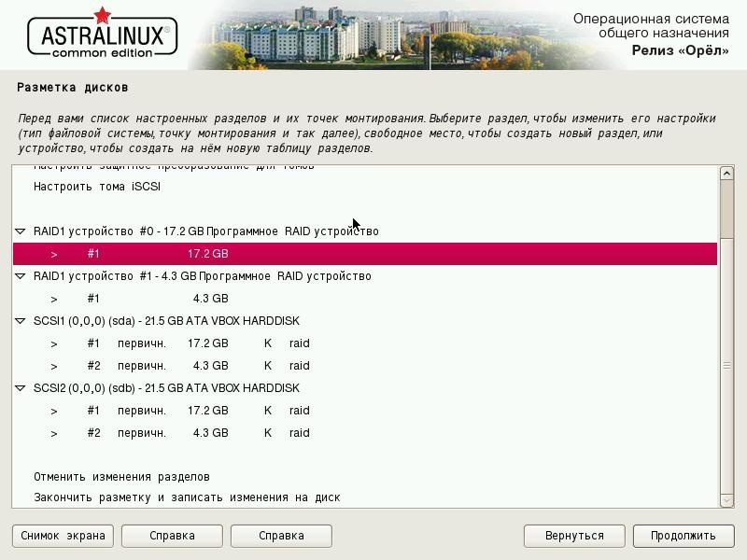Open the 'Настроить тома iSCSI' option
This screenshot has width=747, height=560.
97,187
